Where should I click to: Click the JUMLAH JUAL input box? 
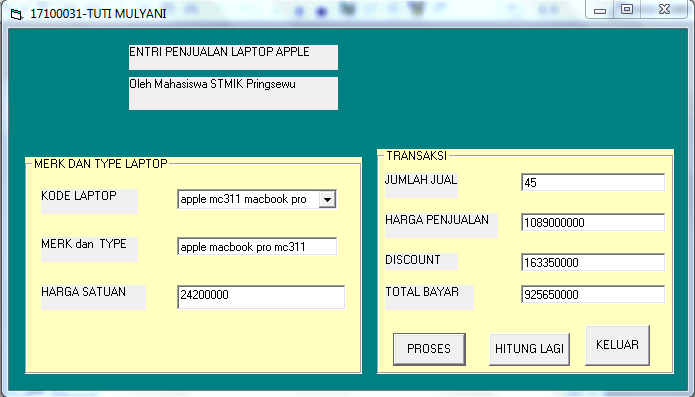click(x=593, y=183)
